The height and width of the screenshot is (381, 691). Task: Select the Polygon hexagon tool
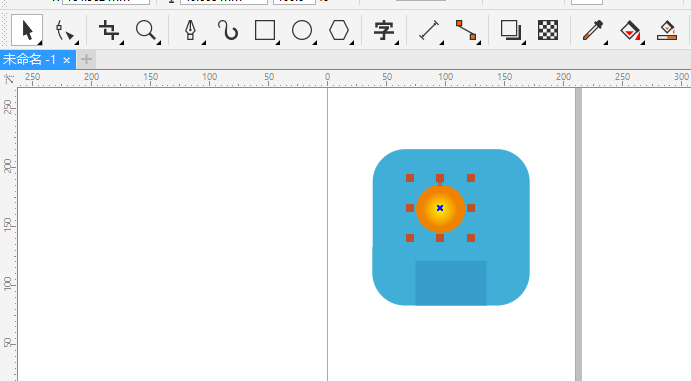pyautogui.click(x=339, y=31)
